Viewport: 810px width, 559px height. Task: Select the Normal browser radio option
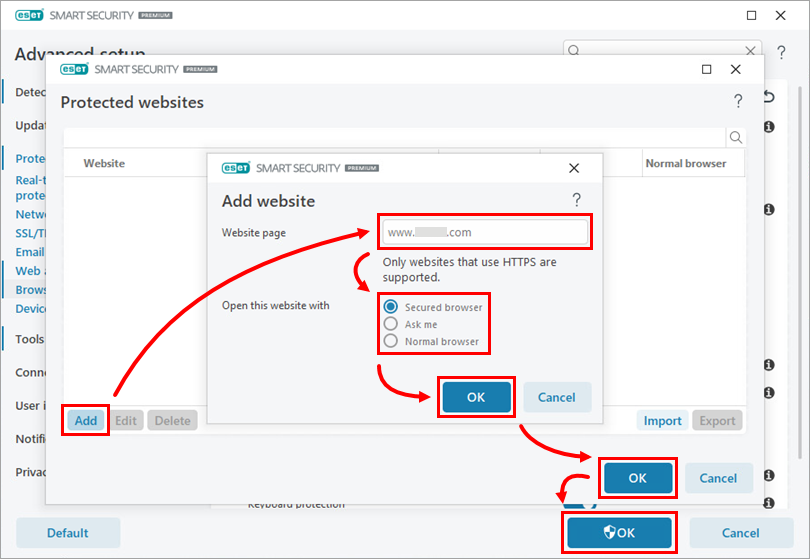(x=391, y=341)
